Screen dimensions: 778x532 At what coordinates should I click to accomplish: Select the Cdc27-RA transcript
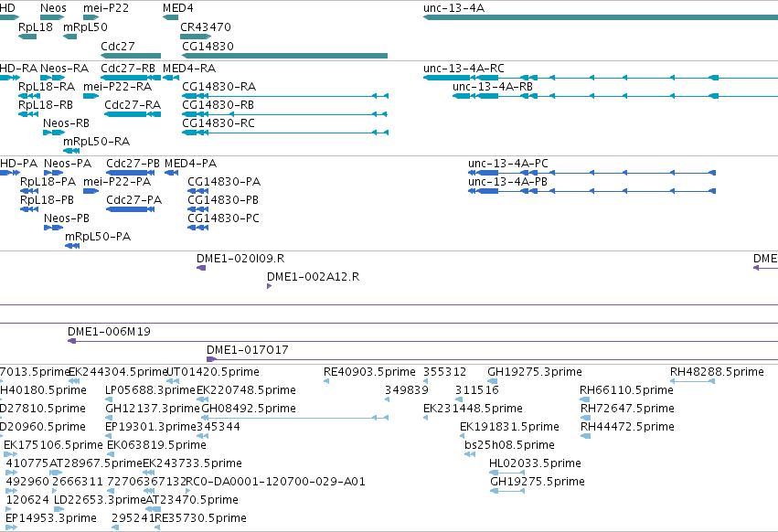click(133, 114)
